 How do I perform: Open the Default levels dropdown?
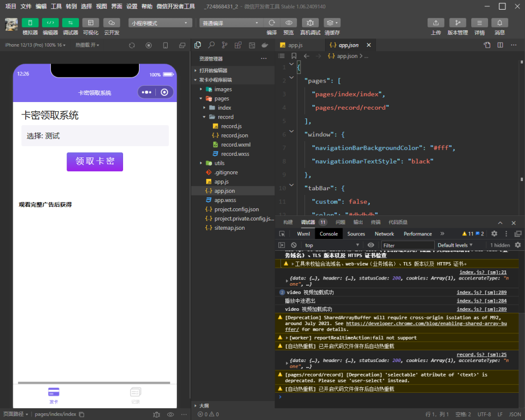click(x=455, y=245)
